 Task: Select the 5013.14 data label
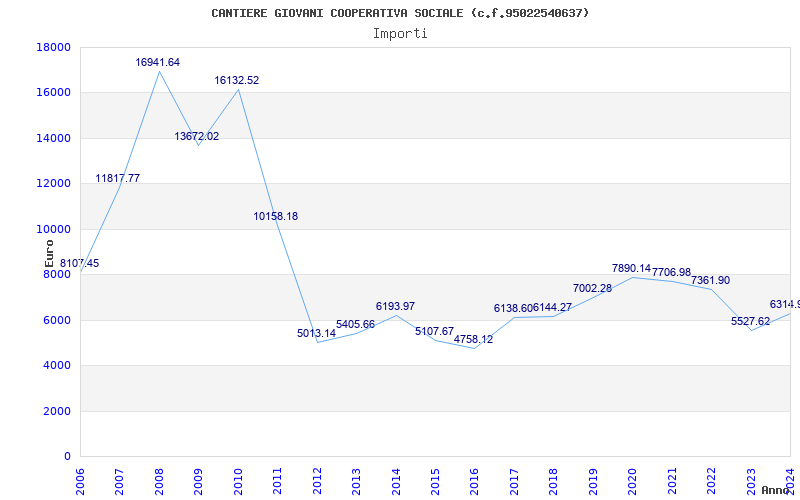coord(317,333)
